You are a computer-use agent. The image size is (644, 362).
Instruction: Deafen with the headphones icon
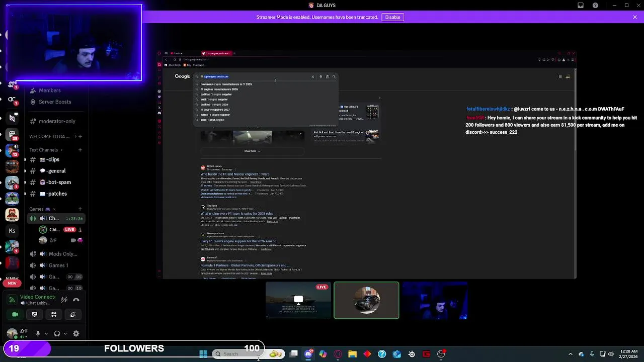coord(57,333)
